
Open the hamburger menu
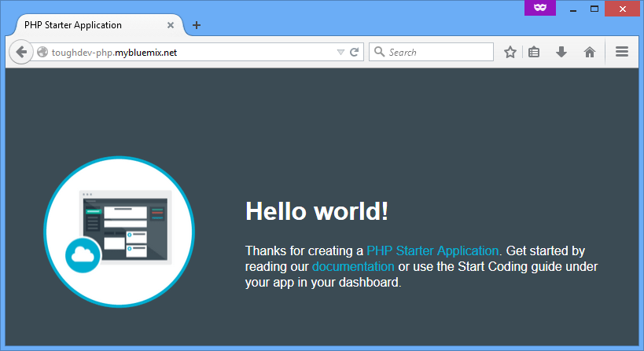coord(622,52)
